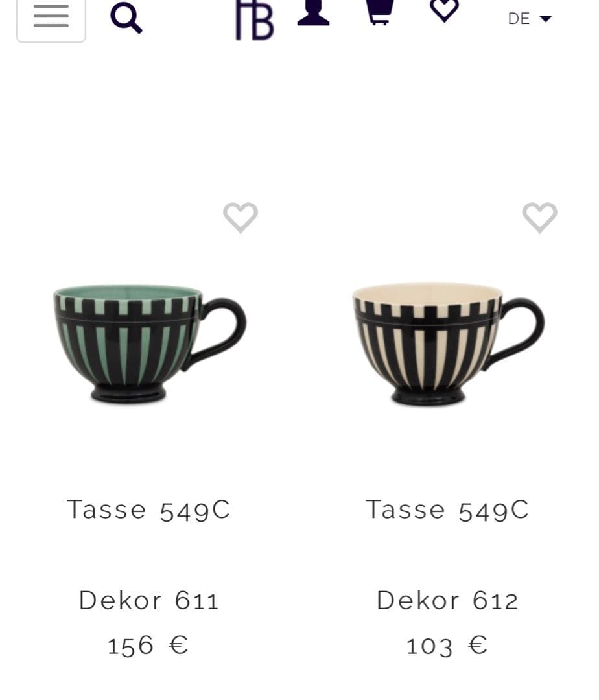Click the 156 € price
Screen dimensions: 599x700
click(148, 646)
